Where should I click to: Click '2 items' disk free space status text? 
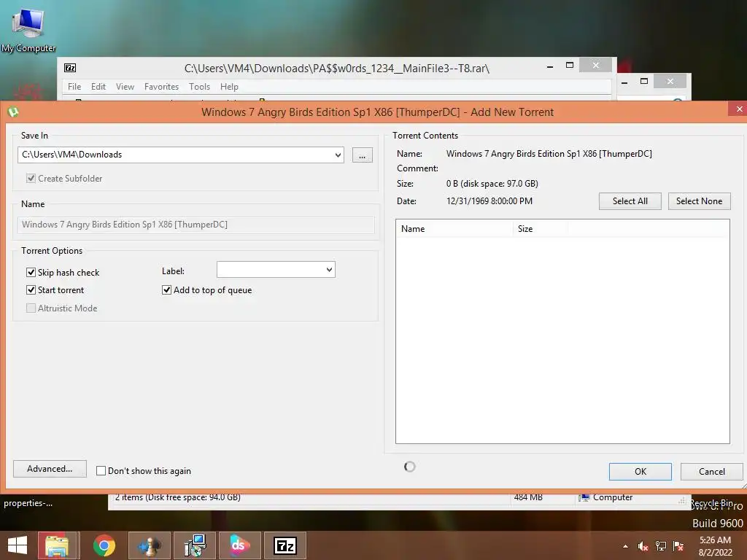coord(177,497)
